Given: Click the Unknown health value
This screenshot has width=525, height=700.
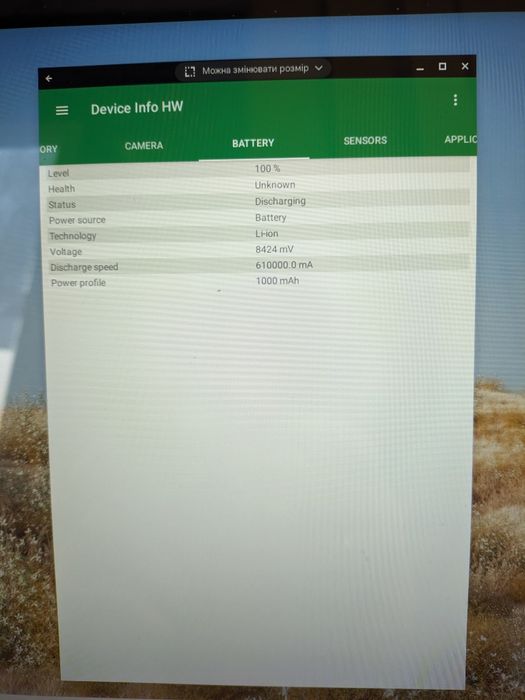Looking at the screenshot, I should [275, 184].
